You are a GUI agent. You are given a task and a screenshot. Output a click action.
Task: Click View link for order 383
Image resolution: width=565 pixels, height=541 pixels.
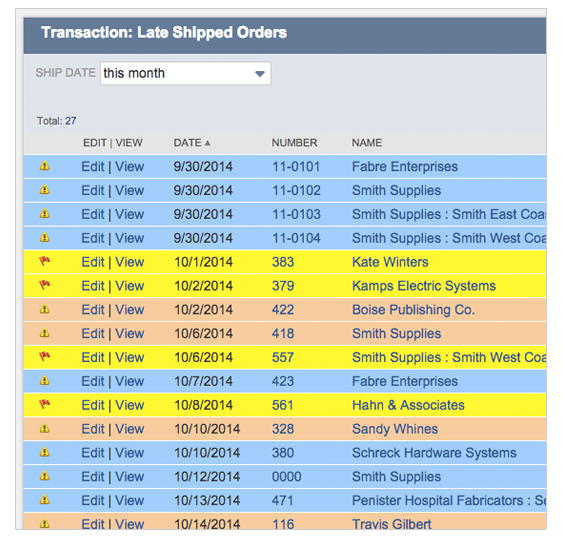pos(130,262)
